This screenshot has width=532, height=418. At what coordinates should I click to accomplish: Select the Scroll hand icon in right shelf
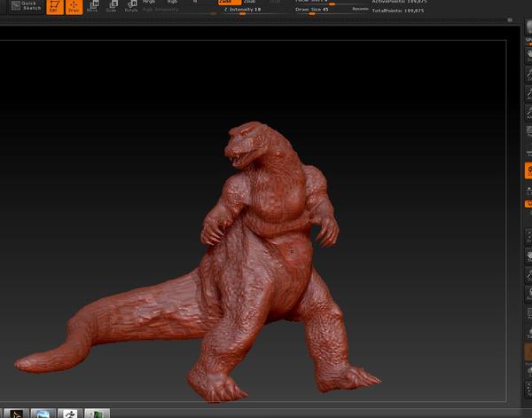pyautogui.click(x=529, y=55)
